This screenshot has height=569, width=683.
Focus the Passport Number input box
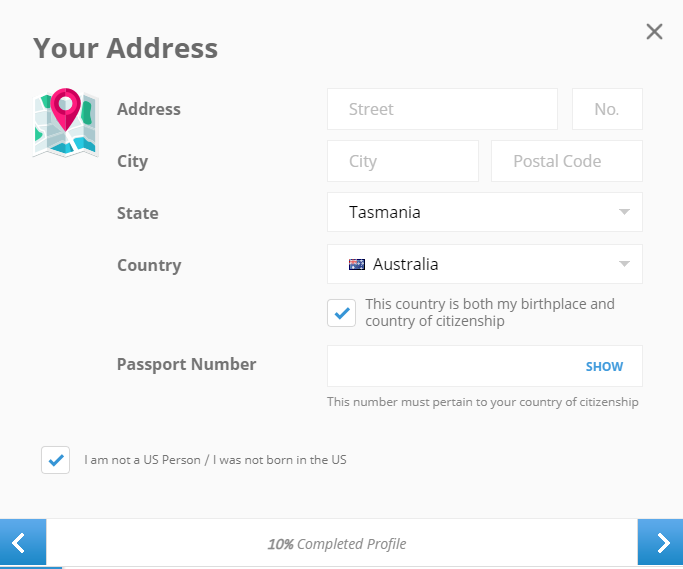450,366
